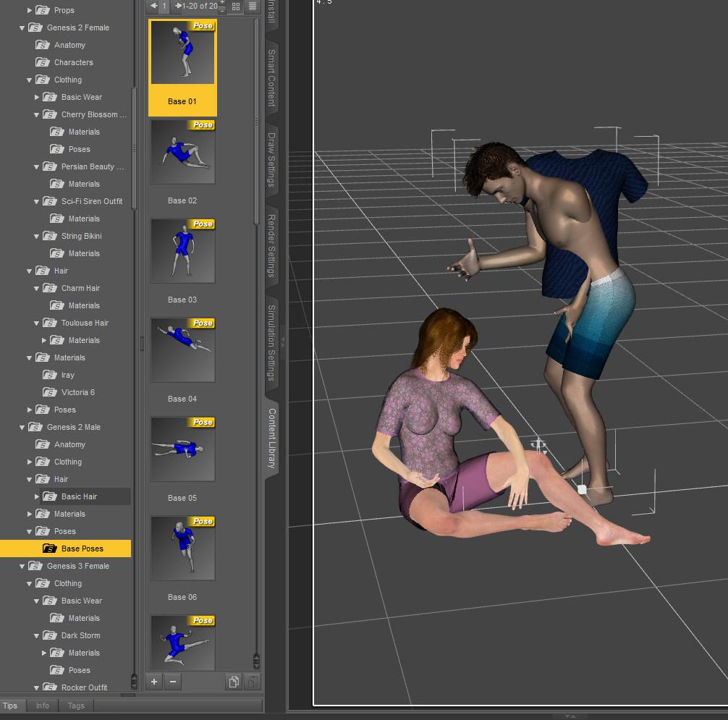The width and height of the screenshot is (728, 720).
Task: Click folder icon beside Charm Hair
Action: [50, 288]
